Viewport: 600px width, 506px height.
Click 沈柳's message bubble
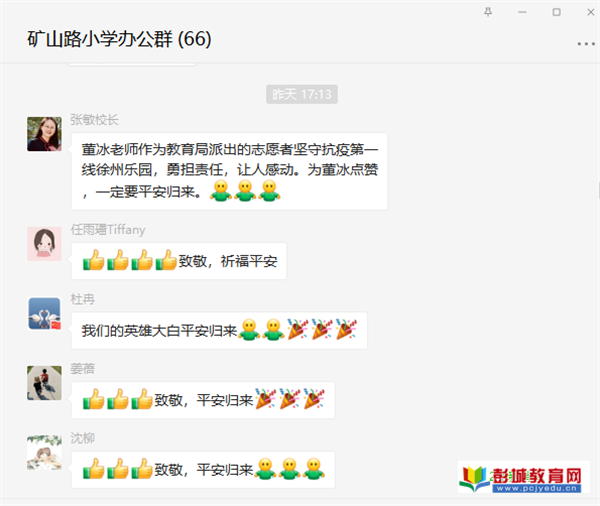coord(203,470)
